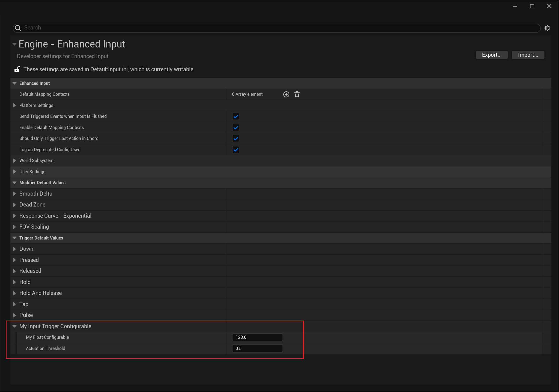Uncheck Send Triggered Events when Input Is Flushed
559x392 pixels.
(236, 116)
